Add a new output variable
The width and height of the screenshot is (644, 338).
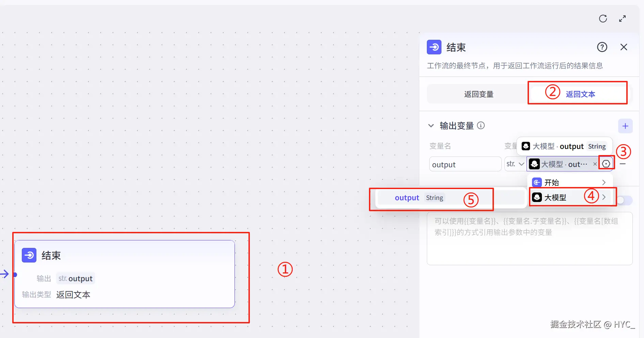coord(625,126)
